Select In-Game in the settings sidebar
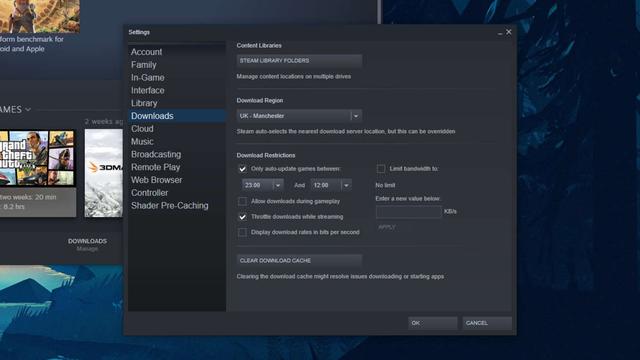Screen dimensions: 640x360 click(148, 78)
